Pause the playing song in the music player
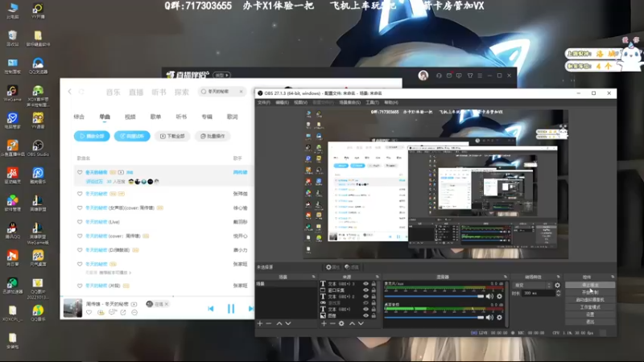This screenshot has height=362, width=644. (231, 308)
